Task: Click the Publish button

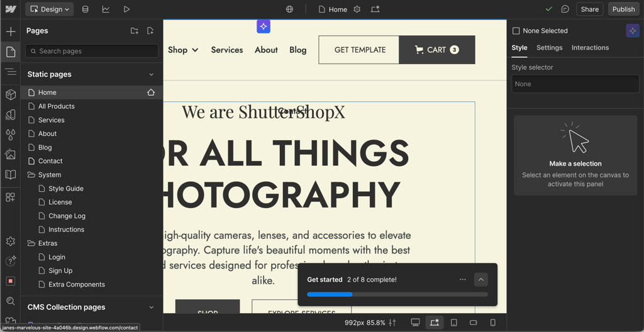Action: click(x=623, y=9)
